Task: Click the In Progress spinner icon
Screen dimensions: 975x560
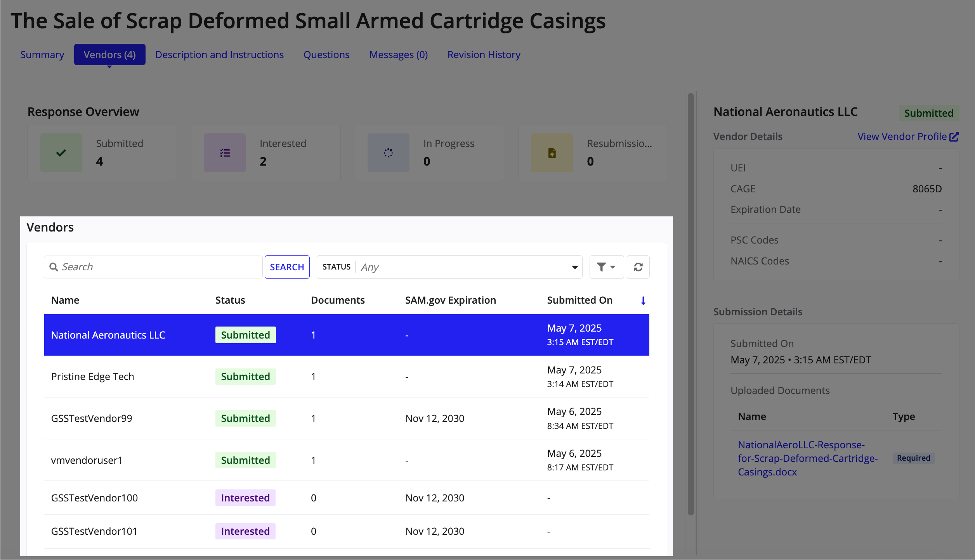Action: click(x=389, y=153)
